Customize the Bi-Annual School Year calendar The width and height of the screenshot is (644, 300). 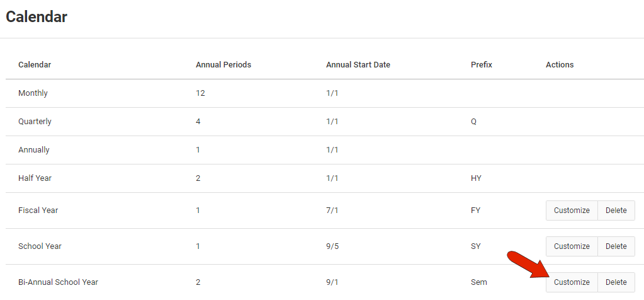(572, 282)
